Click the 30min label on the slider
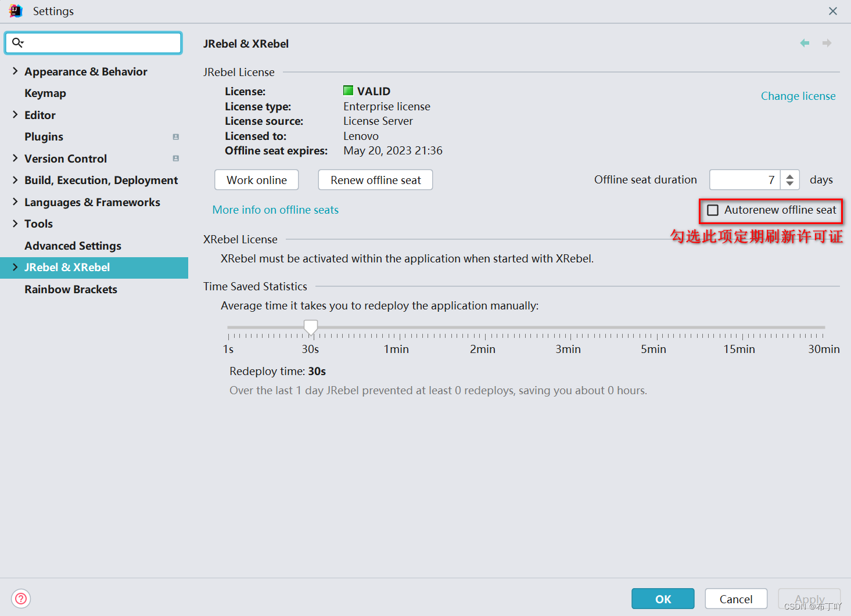Image resolution: width=851 pixels, height=616 pixels. point(824,349)
